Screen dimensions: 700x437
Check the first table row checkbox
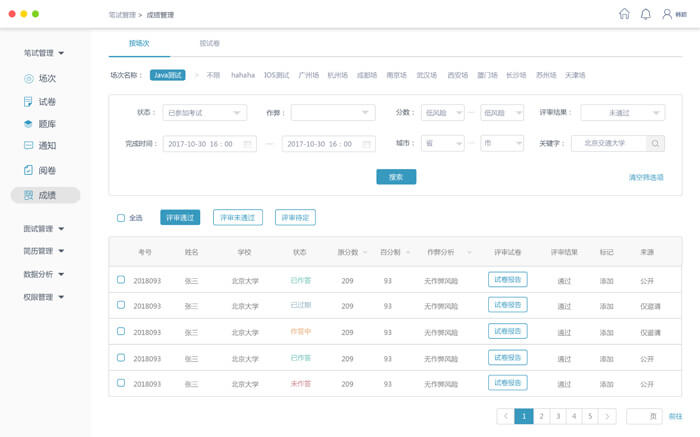[121, 280]
